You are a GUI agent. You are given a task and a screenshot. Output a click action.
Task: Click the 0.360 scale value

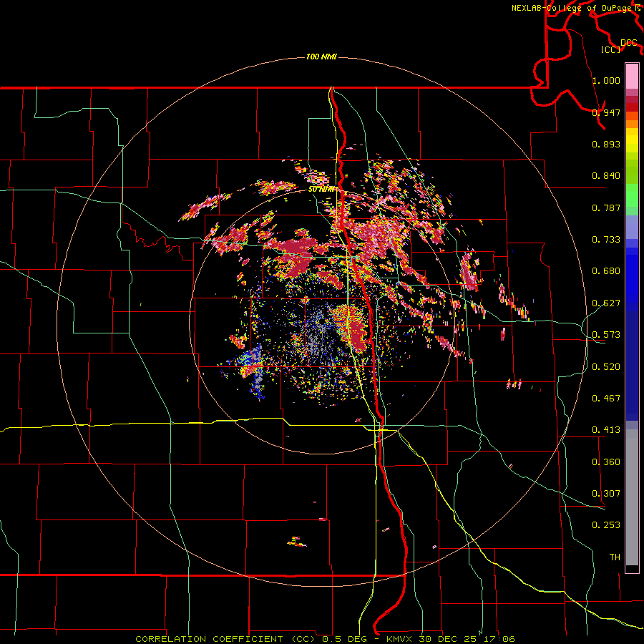point(606,462)
